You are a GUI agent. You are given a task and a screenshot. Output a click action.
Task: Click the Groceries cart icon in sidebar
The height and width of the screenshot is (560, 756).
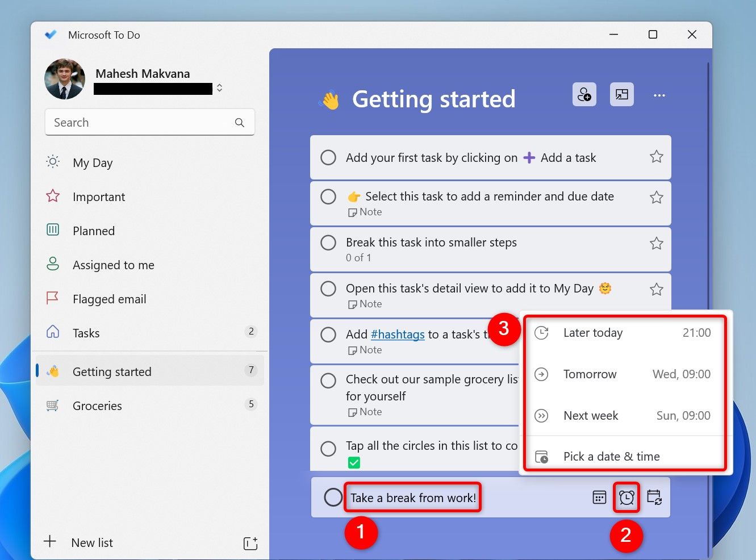[x=53, y=406]
